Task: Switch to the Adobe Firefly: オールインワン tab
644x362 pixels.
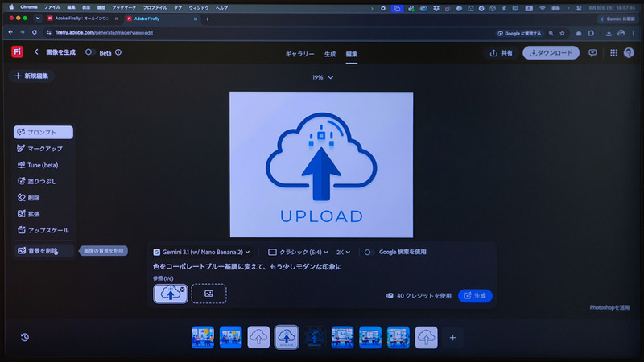Action: [x=83, y=19]
